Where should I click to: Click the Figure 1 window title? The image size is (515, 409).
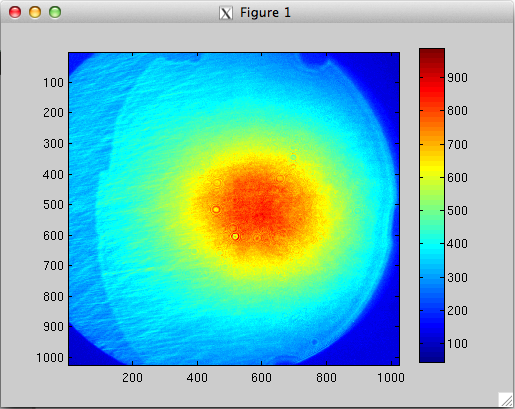pos(265,13)
